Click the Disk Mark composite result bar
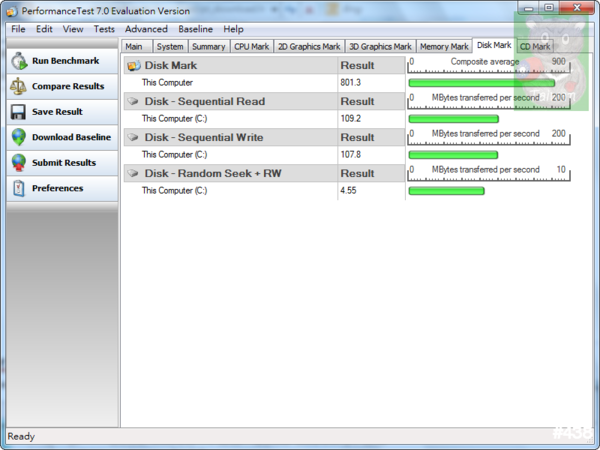The height and width of the screenshot is (450, 600). [482, 83]
